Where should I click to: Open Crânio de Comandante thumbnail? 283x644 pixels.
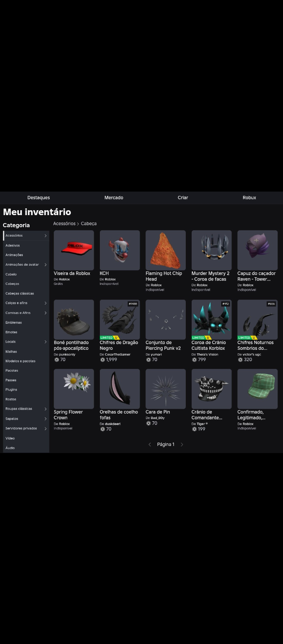(211, 389)
